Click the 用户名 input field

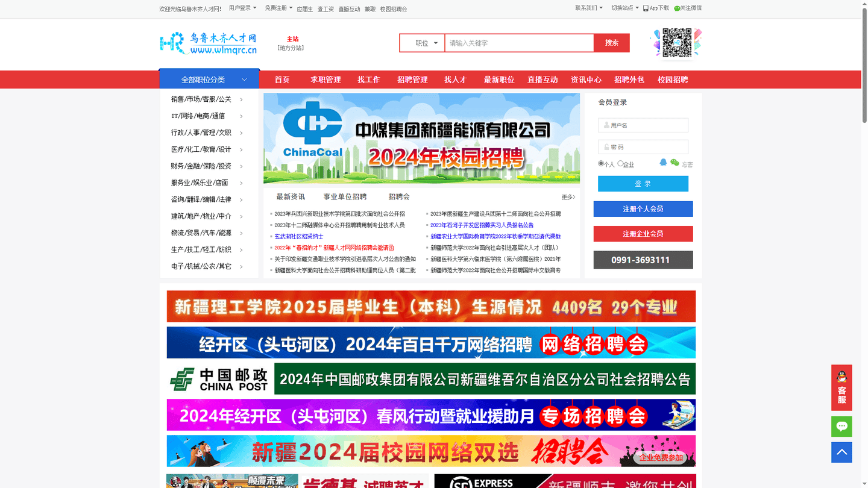643,125
